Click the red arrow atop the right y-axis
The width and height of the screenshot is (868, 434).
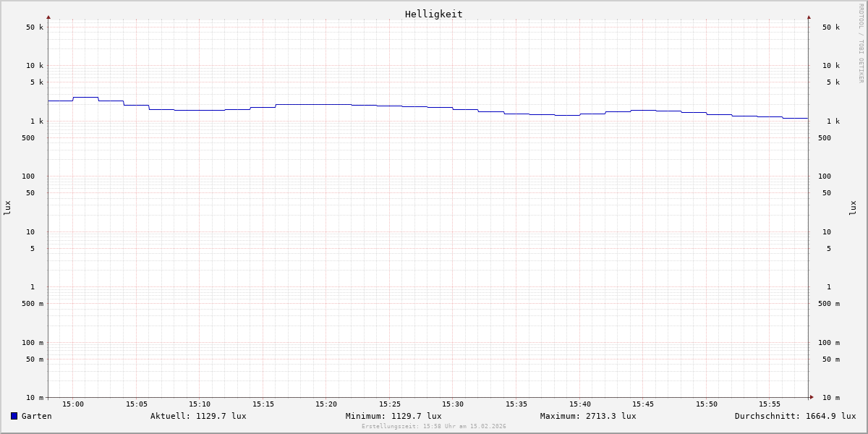[809, 17]
